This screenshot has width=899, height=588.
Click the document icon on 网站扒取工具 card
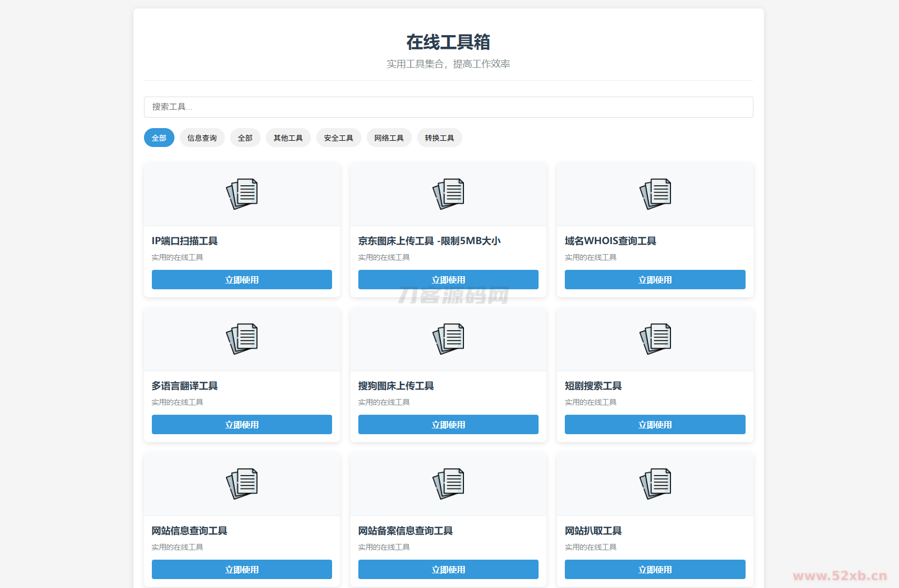click(655, 484)
